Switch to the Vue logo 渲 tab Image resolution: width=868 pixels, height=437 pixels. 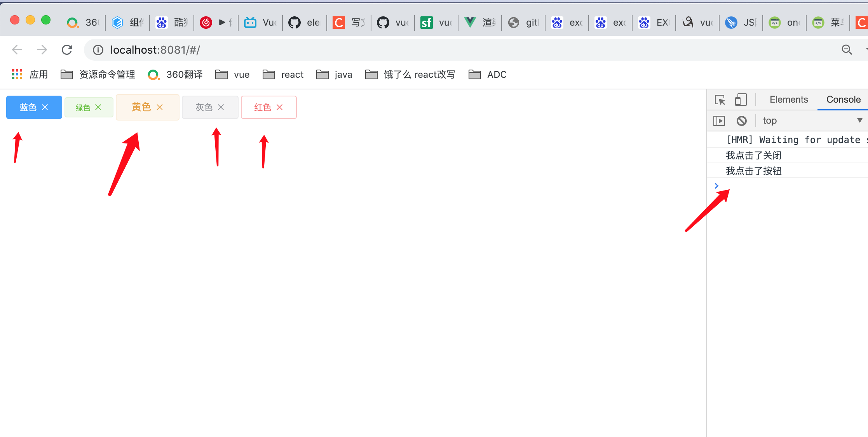click(x=480, y=23)
